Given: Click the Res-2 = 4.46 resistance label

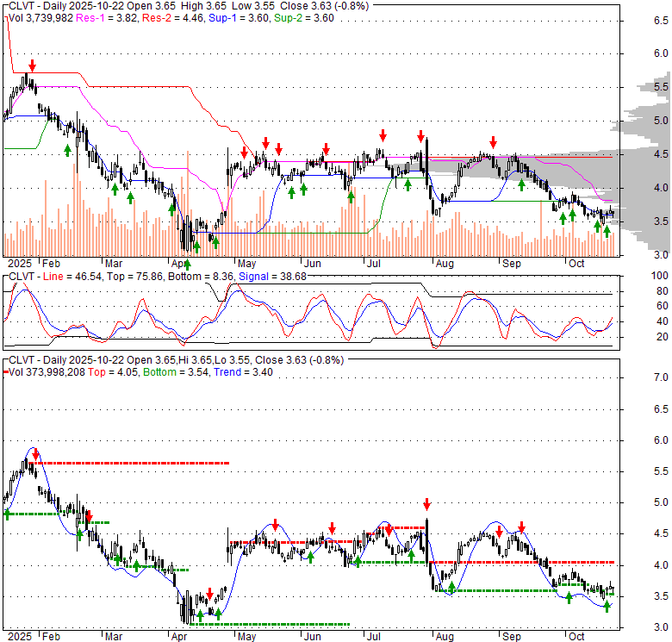Looking at the screenshot, I should (172, 18).
